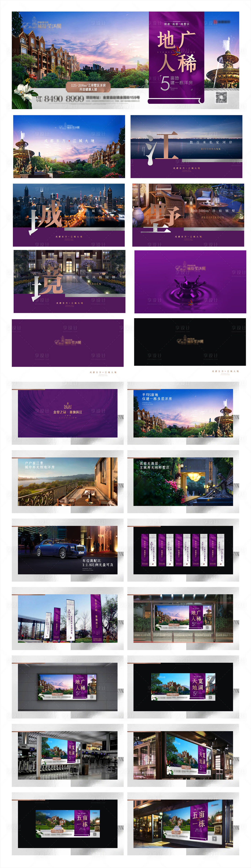Select the 平均5亩地 villa card

click(183, 413)
